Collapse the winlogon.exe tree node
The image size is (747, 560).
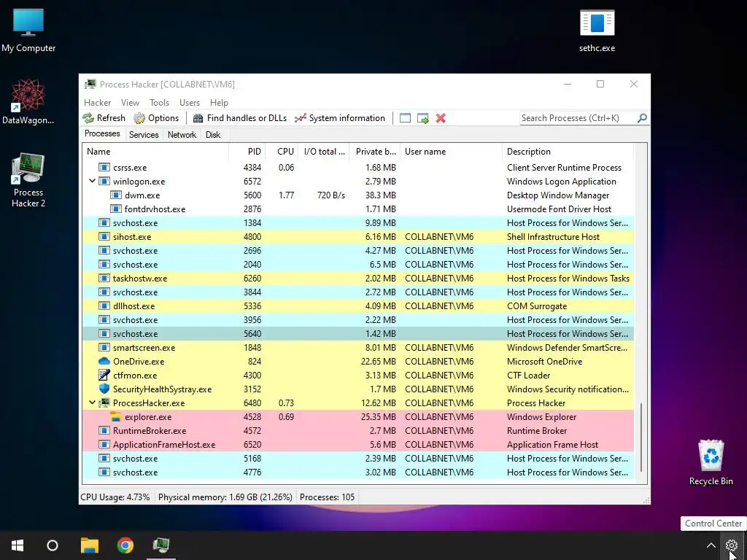tap(92, 182)
